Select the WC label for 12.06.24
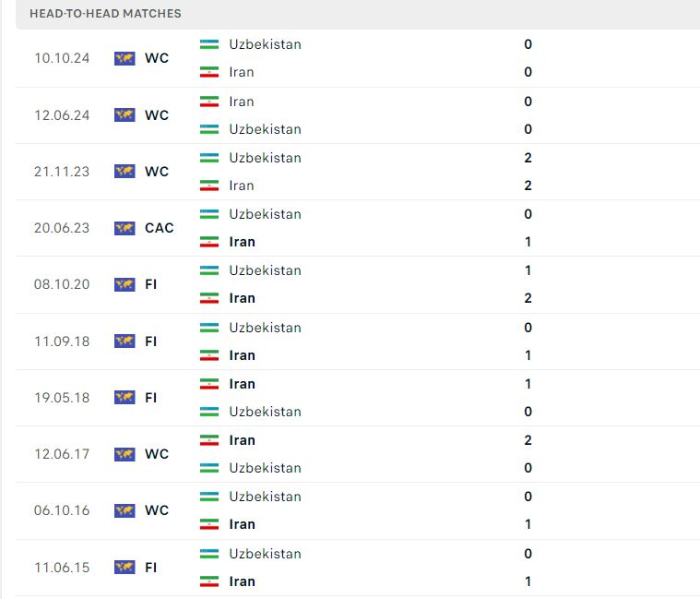Image resolution: width=700 pixels, height=599 pixels. 157,115
